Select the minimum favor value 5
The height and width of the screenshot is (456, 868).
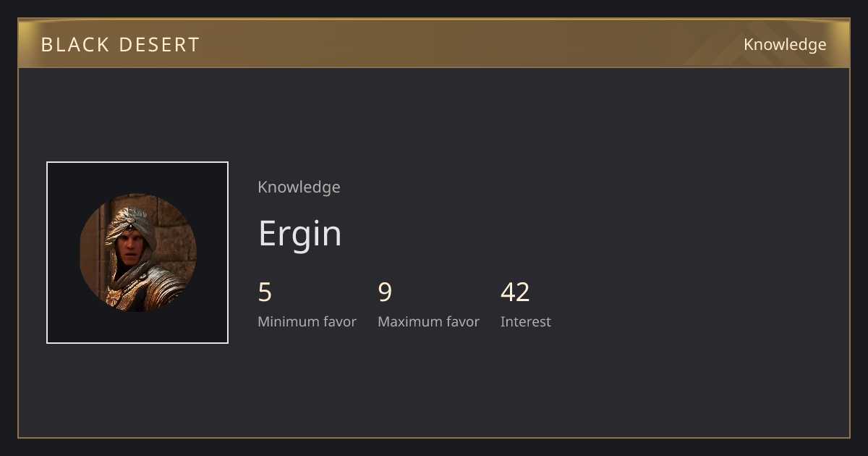click(x=265, y=292)
